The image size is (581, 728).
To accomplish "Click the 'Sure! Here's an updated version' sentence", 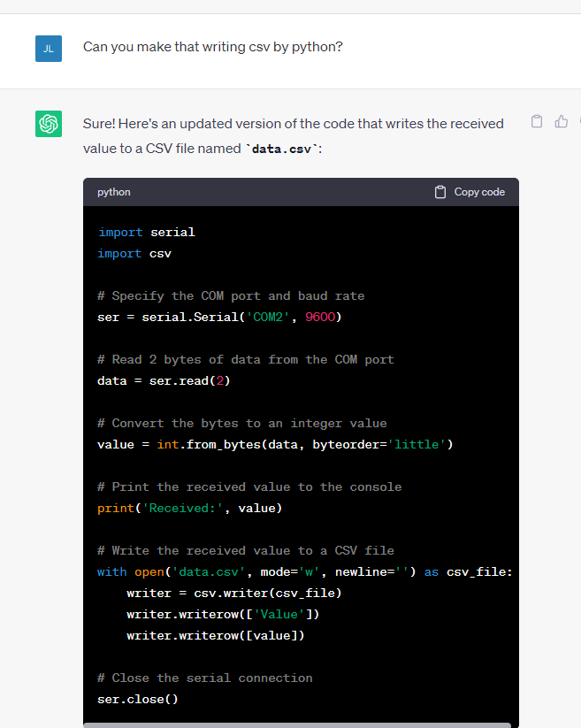I will [x=294, y=136].
